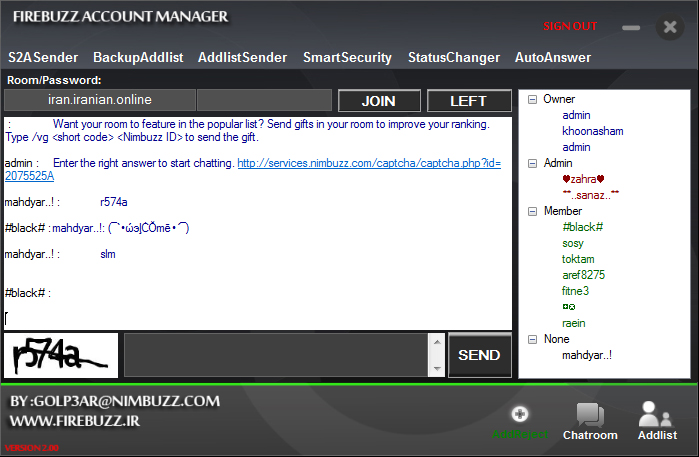Select member raein
This screenshot has height=457, width=699.
pyautogui.click(x=573, y=323)
